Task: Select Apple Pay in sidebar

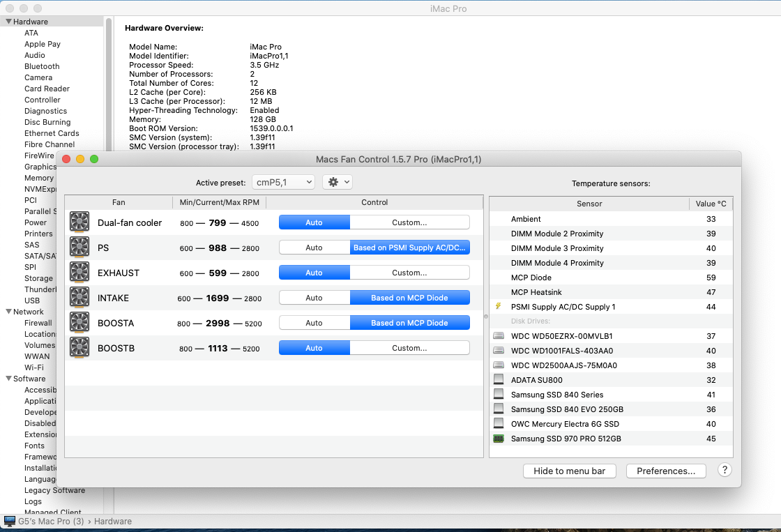Action: pyautogui.click(x=43, y=44)
